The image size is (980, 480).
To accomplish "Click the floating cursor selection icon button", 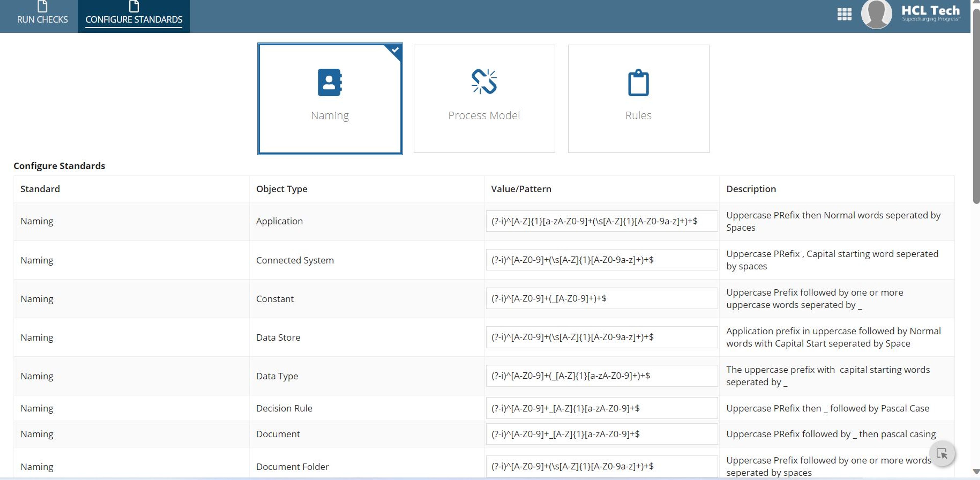I will pyautogui.click(x=942, y=453).
